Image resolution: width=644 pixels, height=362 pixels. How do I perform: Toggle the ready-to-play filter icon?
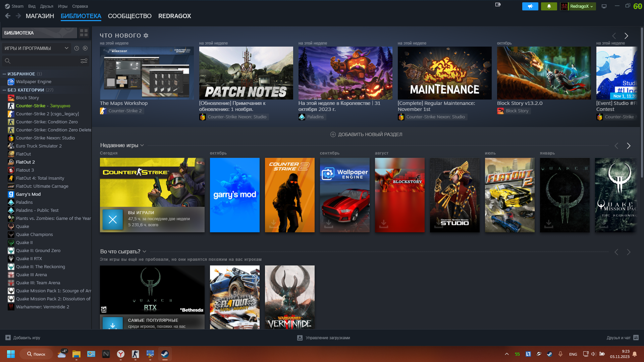point(85,48)
